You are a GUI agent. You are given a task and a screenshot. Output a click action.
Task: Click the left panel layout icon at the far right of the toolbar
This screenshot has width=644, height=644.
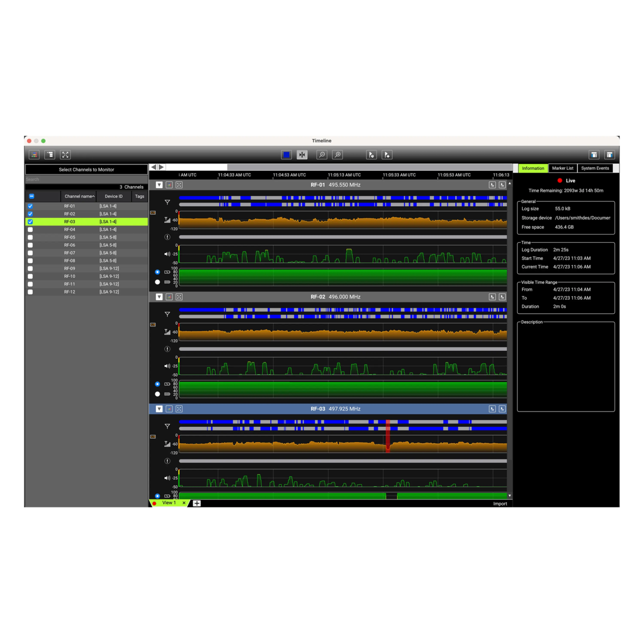pos(594,155)
